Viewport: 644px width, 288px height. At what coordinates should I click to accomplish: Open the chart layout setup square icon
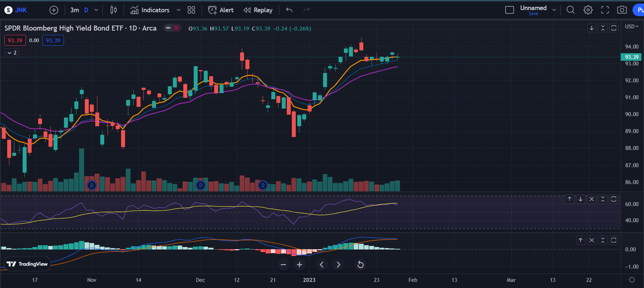point(510,10)
